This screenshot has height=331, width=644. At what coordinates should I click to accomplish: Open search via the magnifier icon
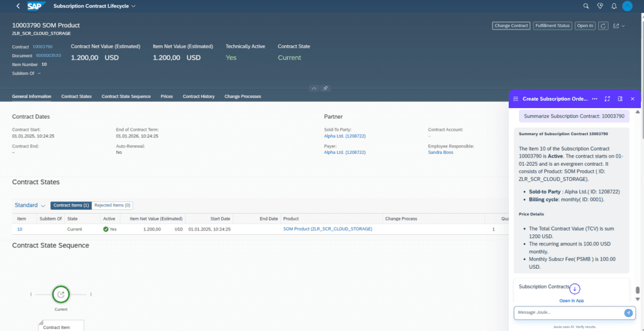586,6
